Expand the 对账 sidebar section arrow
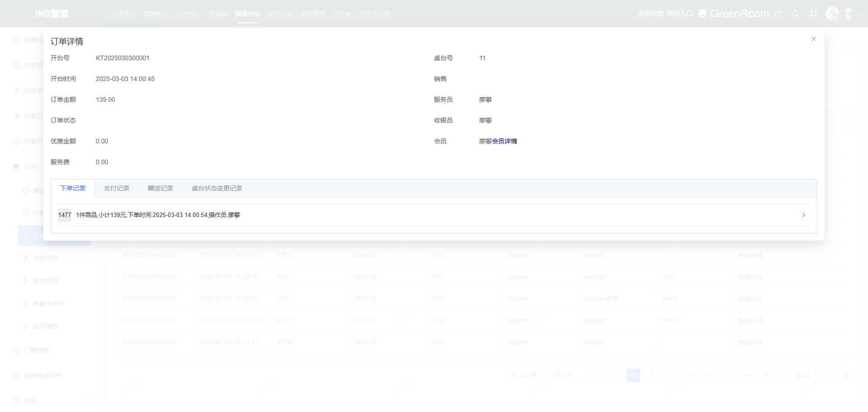The width and height of the screenshot is (868, 412). coord(88,401)
